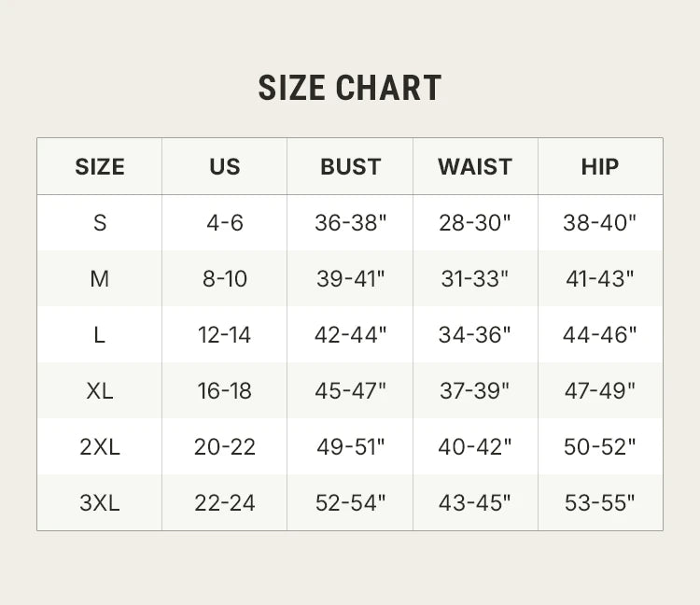
Task: Click the US size 4-6 cell
Action: point(225,223)
